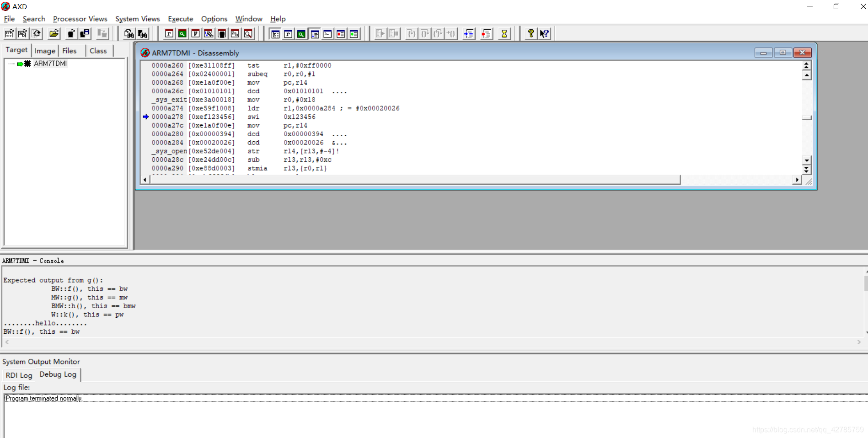This screenshot has height=438, width=868.
Task: Minimize the ARM7TDMI Disassembly child window
Action: (763, 53)
